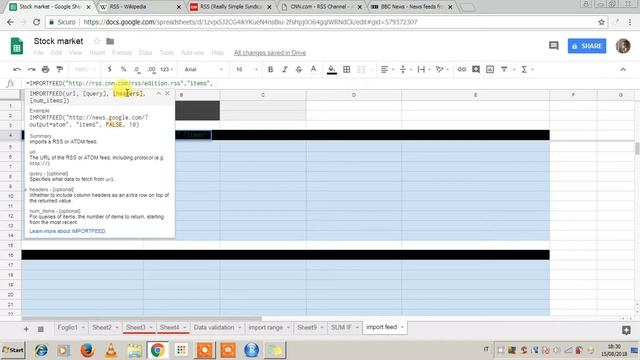Click the Insert chart icon
The image size is (640, 360).
coord(490,69)
